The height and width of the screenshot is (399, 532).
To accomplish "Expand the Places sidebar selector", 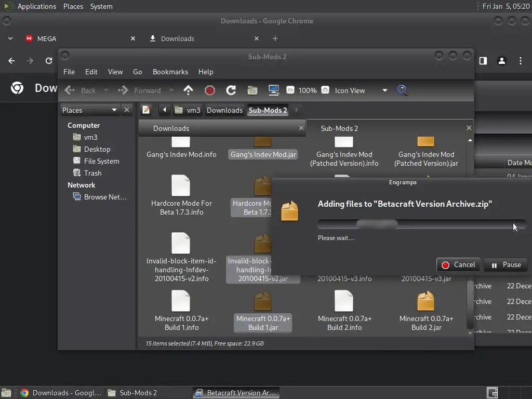I will click(x=89, y=110).
